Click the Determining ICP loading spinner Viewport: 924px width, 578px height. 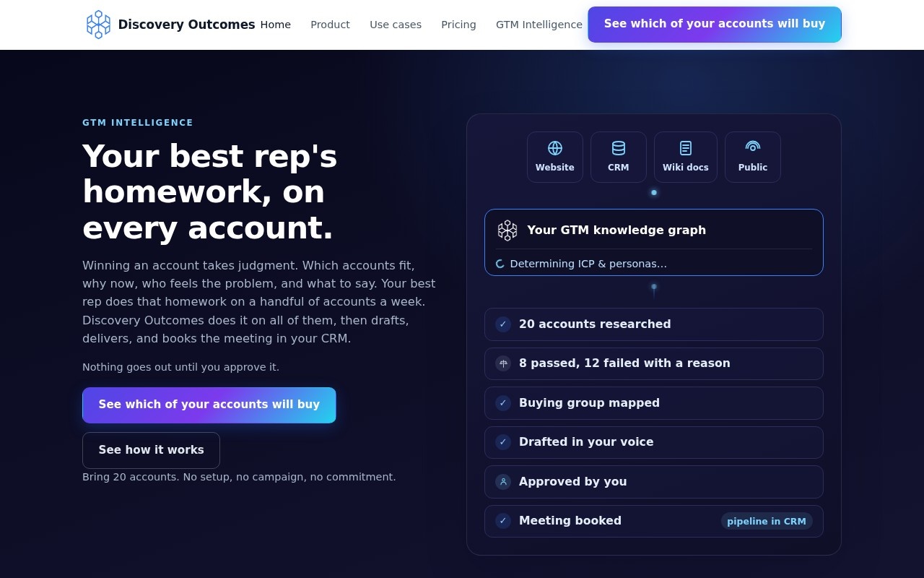point(500,264)
